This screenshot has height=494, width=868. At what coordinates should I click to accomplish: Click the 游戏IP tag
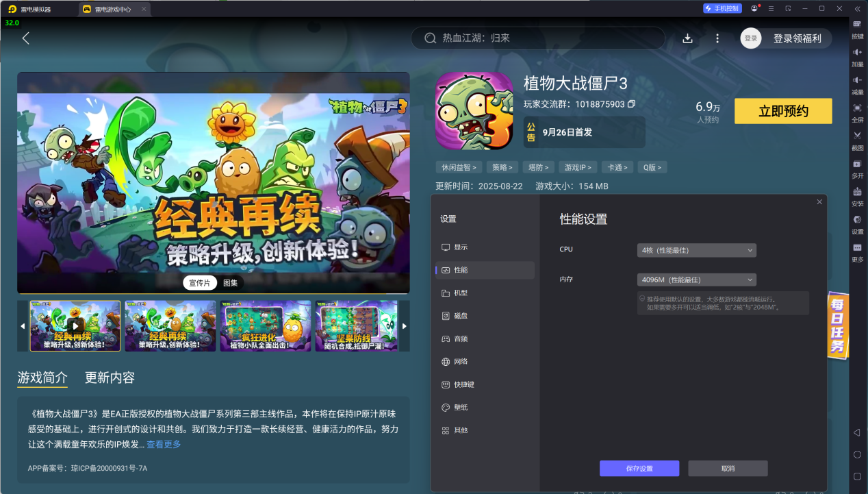pyautogui.click(x=578, y=167)
